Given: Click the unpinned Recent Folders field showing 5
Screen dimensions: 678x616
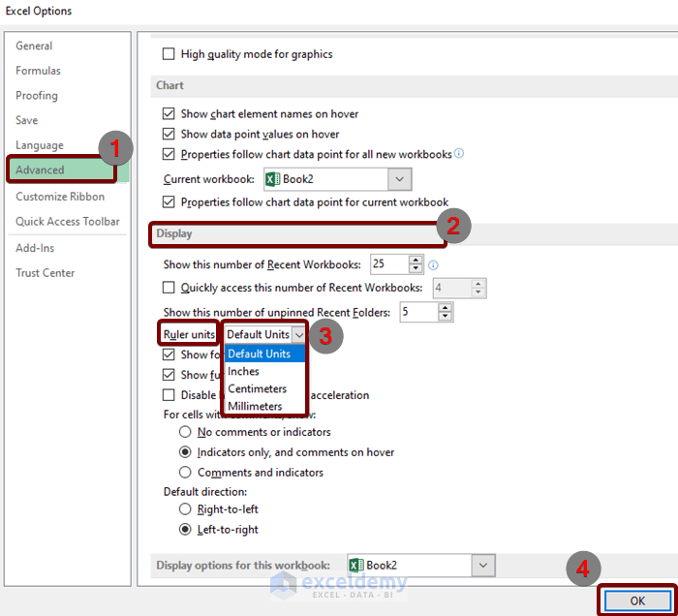Looking at the screenshot, I should pos(419,312).
